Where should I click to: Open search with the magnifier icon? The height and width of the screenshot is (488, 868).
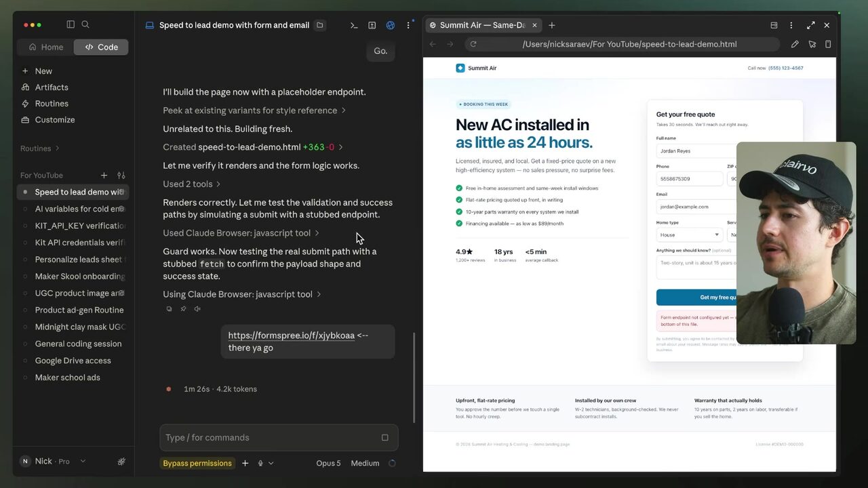click(85, 24)
